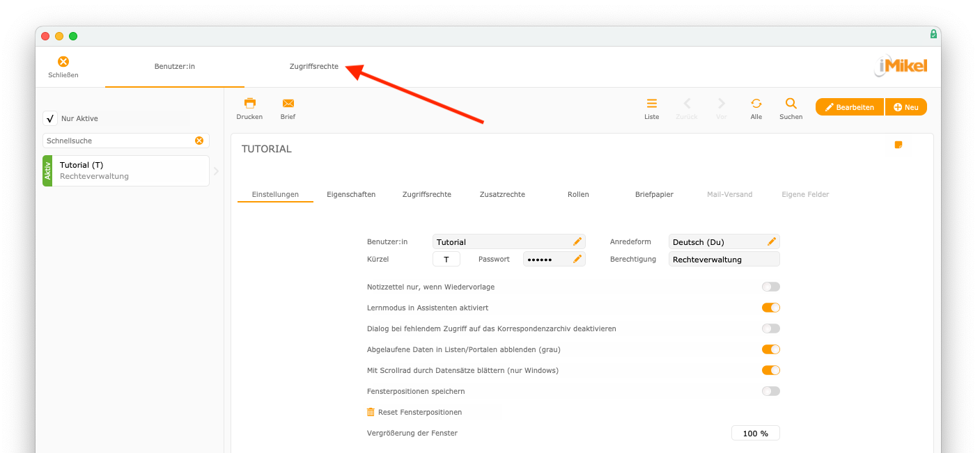Open Suchen magnifier search
This screenshot has width=980, height=453.
coord(791,103)
